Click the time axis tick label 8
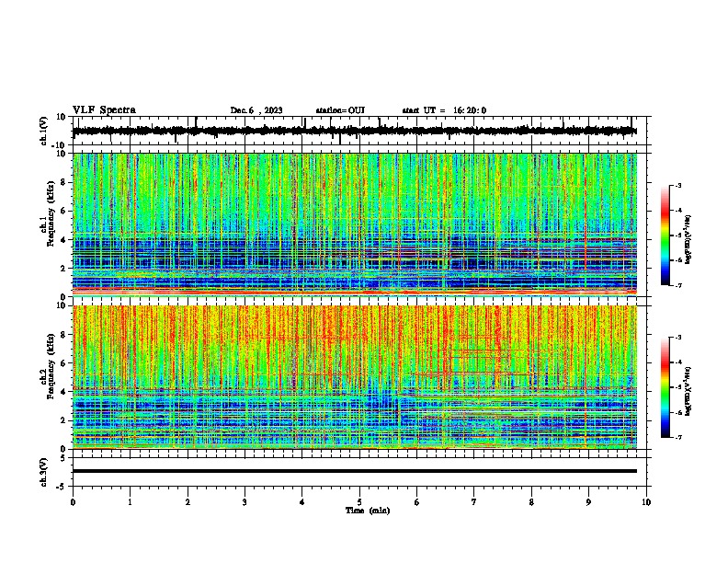Image resolution: width=728 pixels, height=563 pixels. pos(531,502)
